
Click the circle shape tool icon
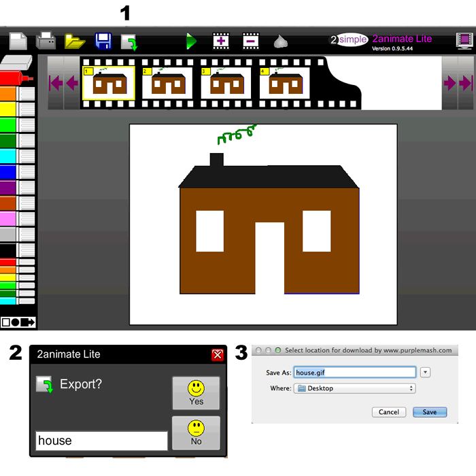tap(15, 322)
